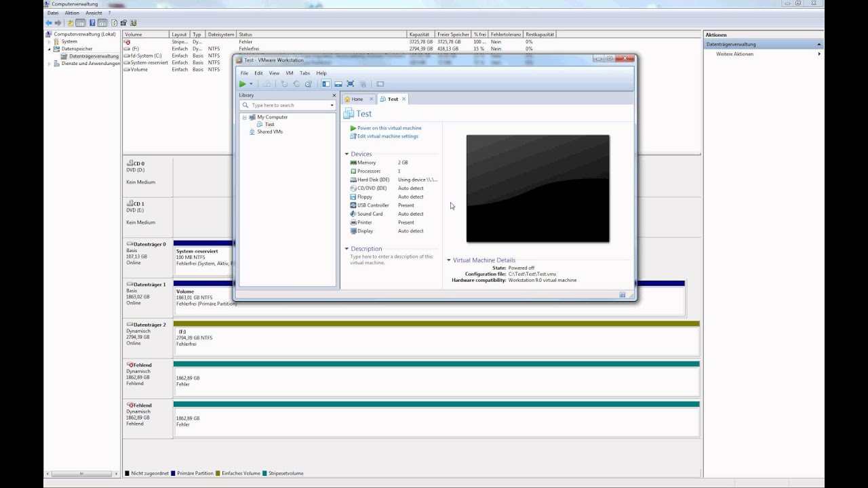Viewport: 868px width, 488px height.
Task: Click the Unity mode toolbar icon
Action: (363, 84)
